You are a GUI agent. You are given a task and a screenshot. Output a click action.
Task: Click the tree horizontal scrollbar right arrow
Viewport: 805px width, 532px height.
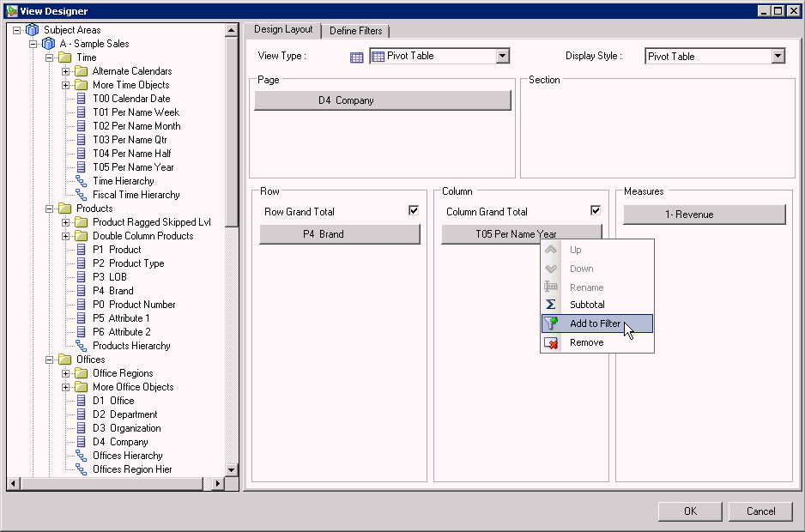218,483
